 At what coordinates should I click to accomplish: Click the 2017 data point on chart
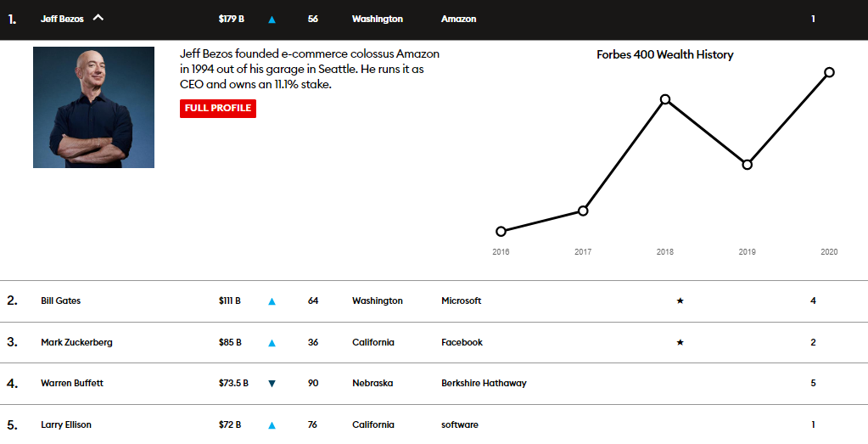point(583,211)
